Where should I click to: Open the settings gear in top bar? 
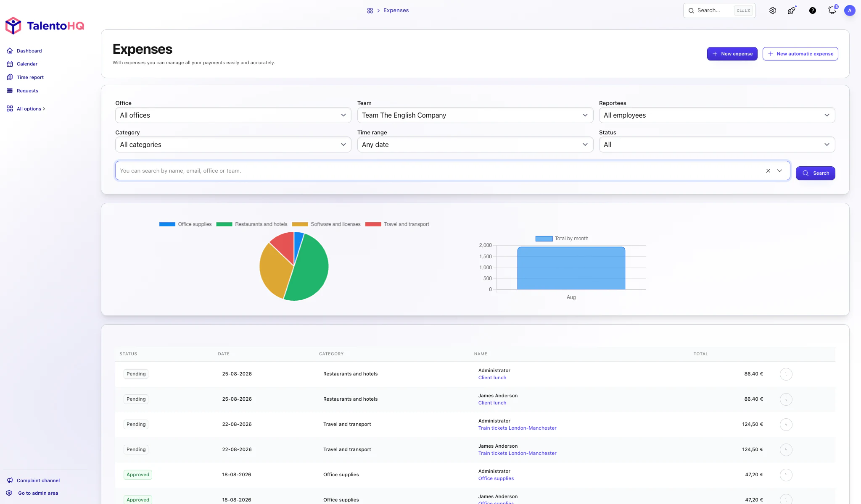(x=773, y=10)
